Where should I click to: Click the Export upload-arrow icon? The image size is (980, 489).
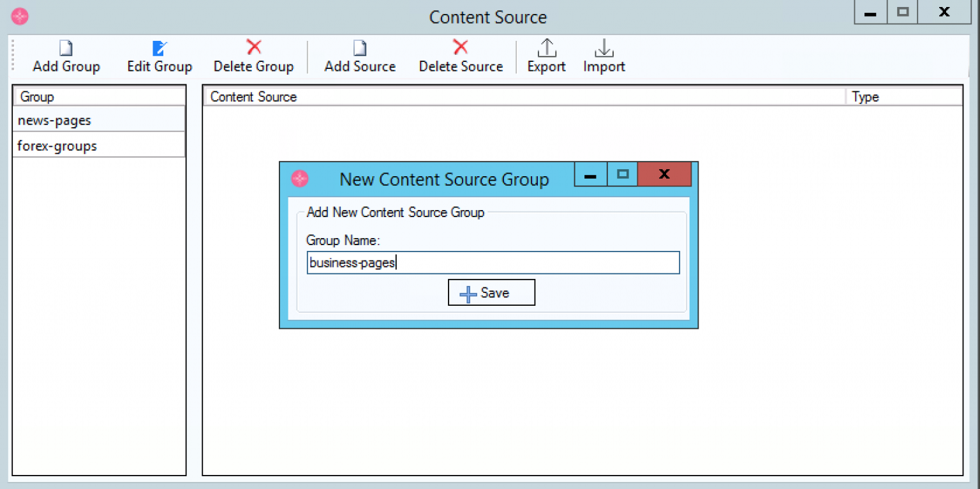[546, 47]
